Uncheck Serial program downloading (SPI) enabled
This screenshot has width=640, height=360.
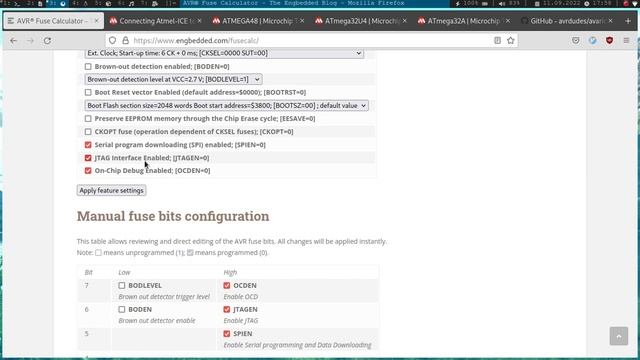88,145
